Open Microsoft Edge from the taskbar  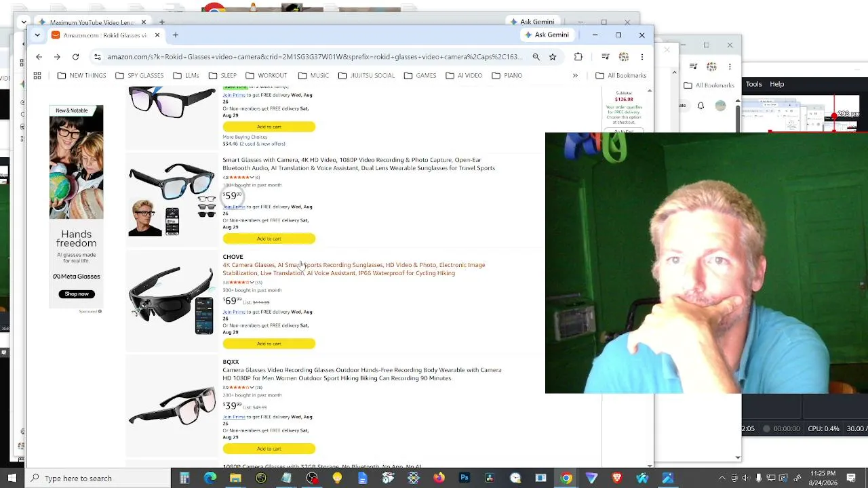tap(210, 479)
